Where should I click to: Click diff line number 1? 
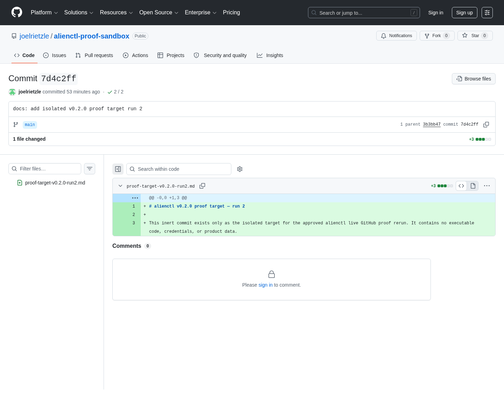pyautogui.click(x=134, y=206)
